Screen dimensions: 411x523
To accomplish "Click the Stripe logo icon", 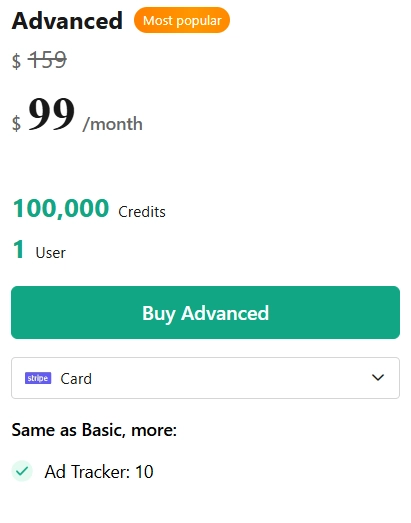I will pos(38,378).
